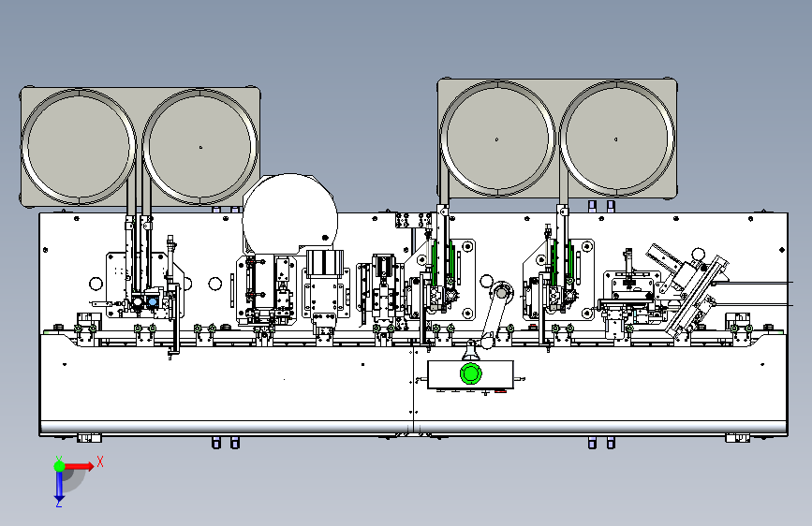The image size is (812, 526).
Task: Click the blue Z axis arrow of the triad
Action: [59, 487]
